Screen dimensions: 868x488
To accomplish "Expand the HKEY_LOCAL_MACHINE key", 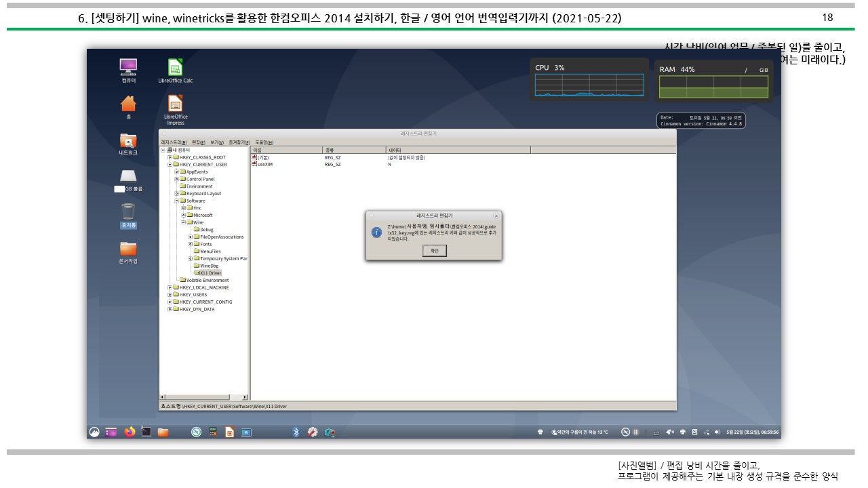I will [x=170, y=287].
